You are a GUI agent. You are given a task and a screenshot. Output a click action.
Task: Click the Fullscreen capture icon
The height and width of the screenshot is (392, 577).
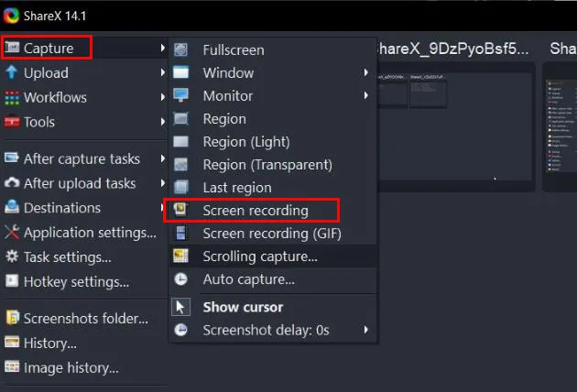[180, 49]
